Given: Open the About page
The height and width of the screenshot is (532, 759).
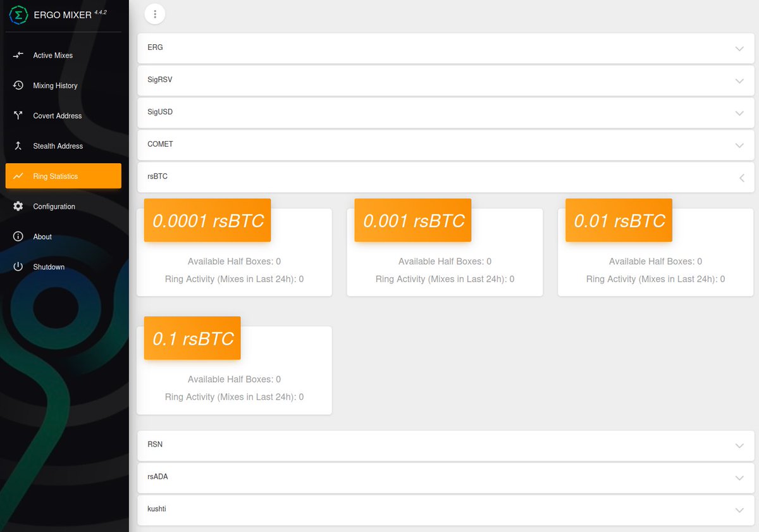Looking at the screenshot, I should [x=63, y=237].
